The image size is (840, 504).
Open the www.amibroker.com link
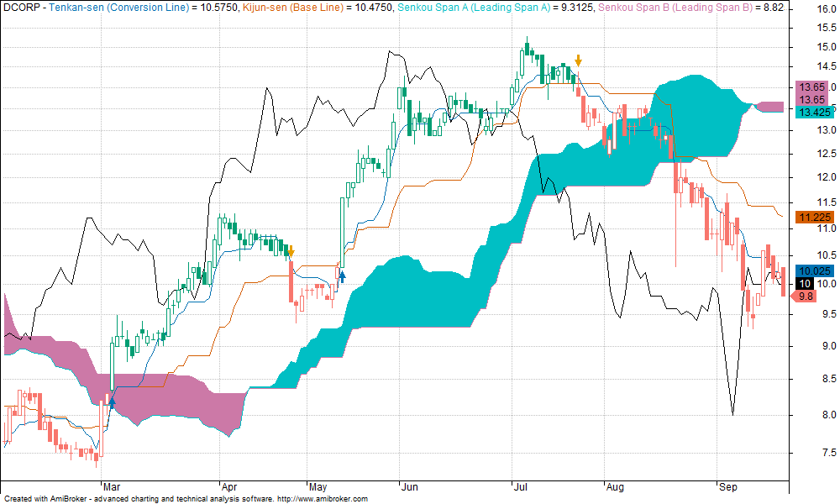[x=323, y=499]
